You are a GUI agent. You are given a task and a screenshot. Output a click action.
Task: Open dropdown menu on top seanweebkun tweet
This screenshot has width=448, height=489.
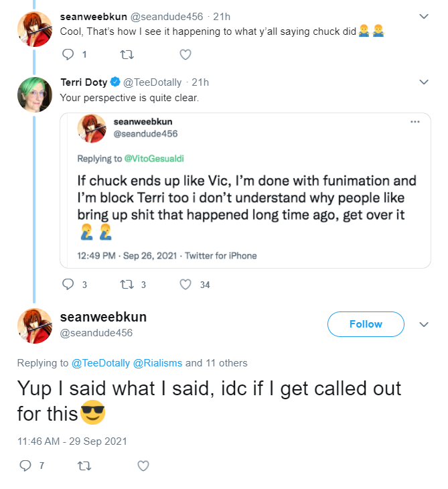[424, 16]
